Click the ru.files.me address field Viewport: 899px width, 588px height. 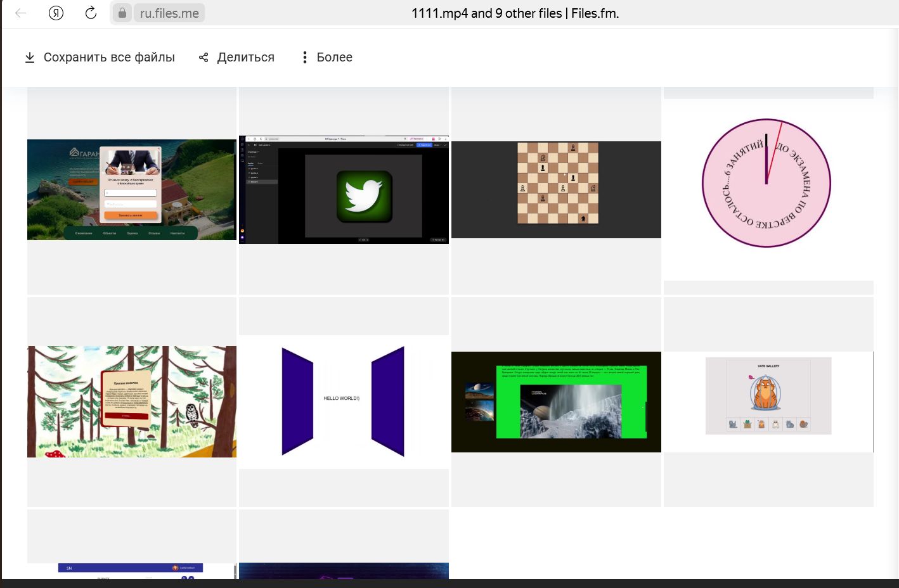point(169,13)
